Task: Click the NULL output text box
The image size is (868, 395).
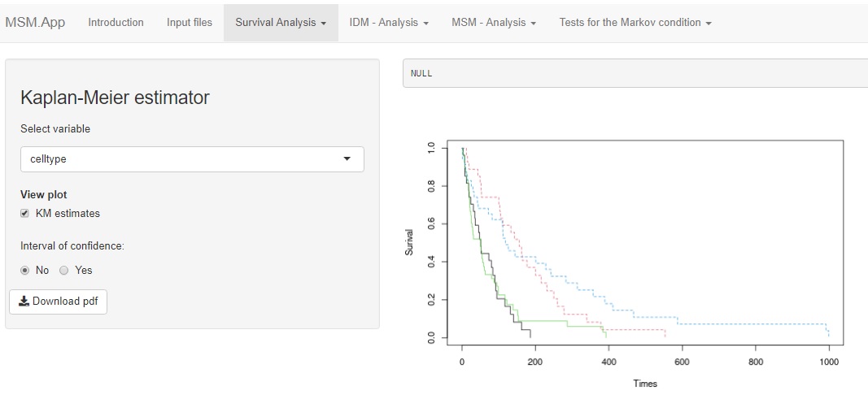Action: 635,73
